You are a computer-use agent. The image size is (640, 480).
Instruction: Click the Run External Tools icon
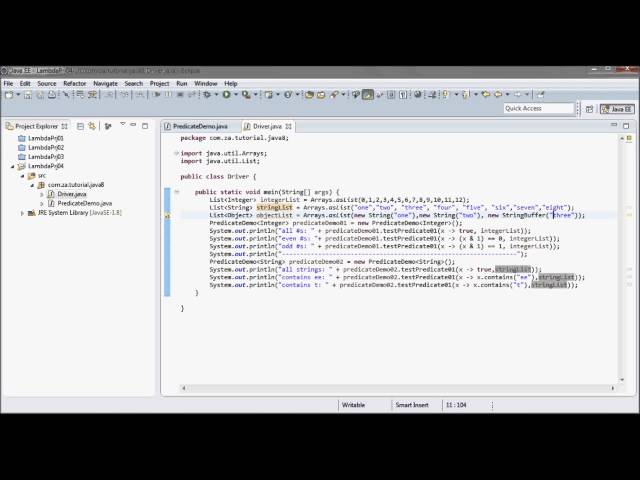tap(246, 95)
